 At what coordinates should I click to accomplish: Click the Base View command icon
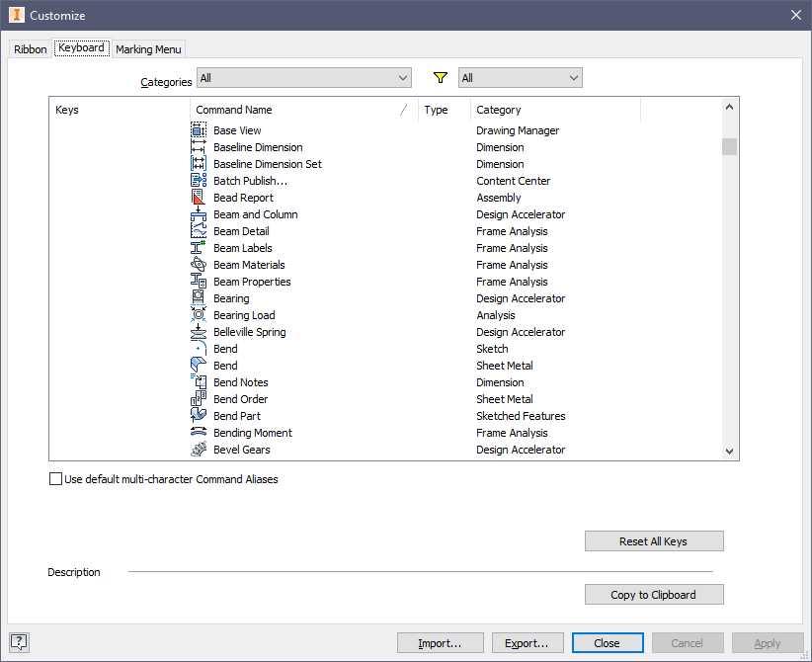click(199, 130)
